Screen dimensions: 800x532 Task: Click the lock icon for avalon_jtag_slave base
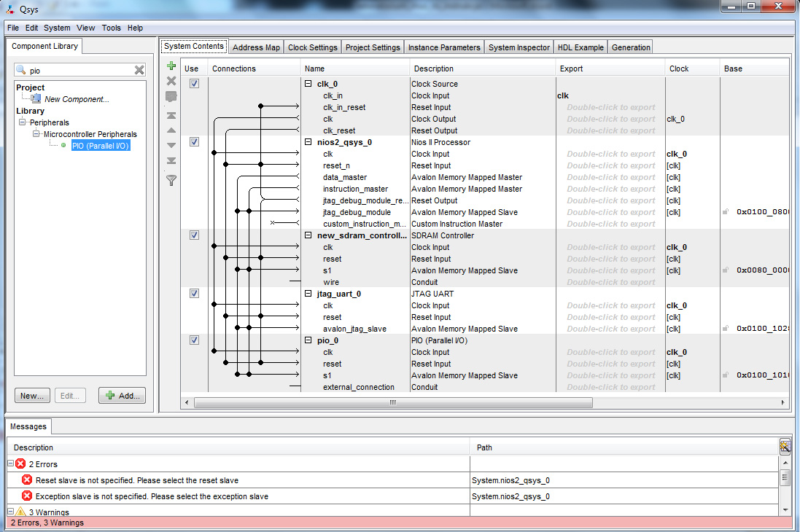tap(726, 328)
